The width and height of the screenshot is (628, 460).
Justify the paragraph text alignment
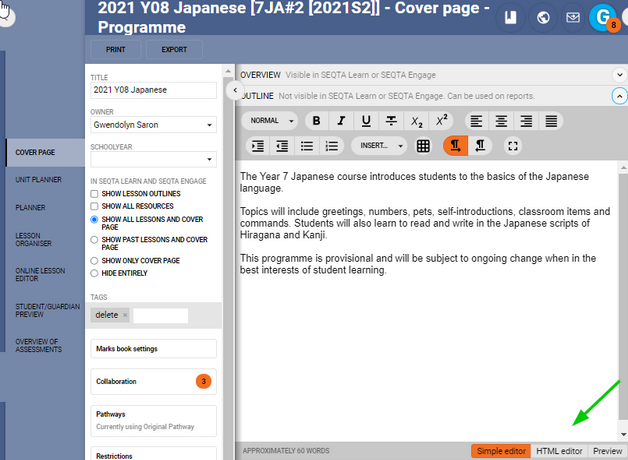(550, 121)
